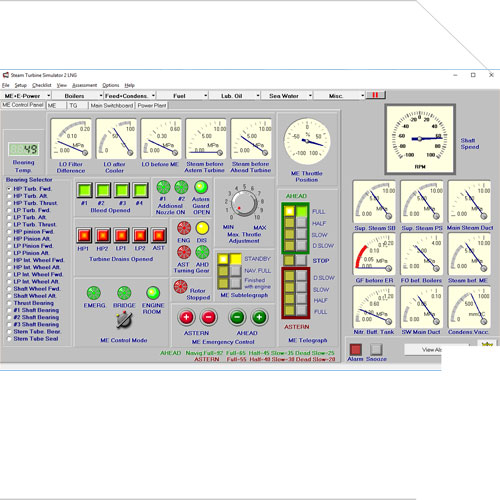Image resolution: width=500 pixels, height=500 pixels.
Task: Open the Checklist menu
Action: pos(42,85)
